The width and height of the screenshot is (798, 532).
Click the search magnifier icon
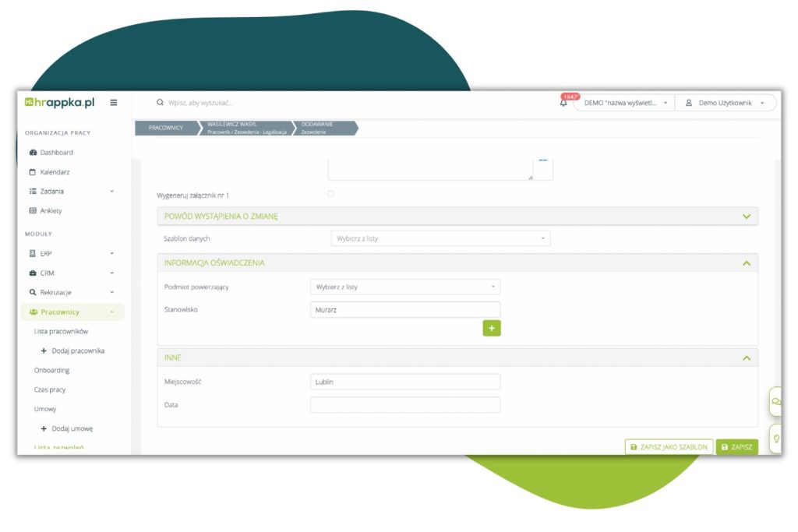pos(161,103)
